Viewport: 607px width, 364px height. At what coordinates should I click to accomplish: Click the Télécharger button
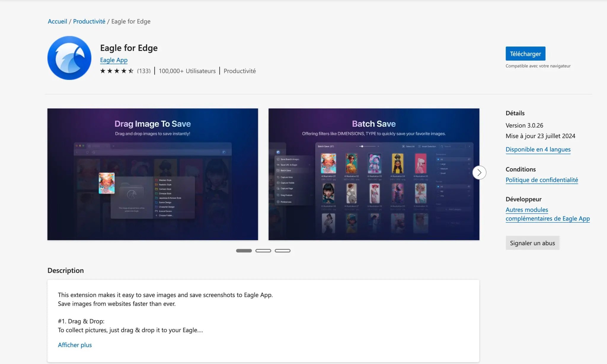pos(525,54)
